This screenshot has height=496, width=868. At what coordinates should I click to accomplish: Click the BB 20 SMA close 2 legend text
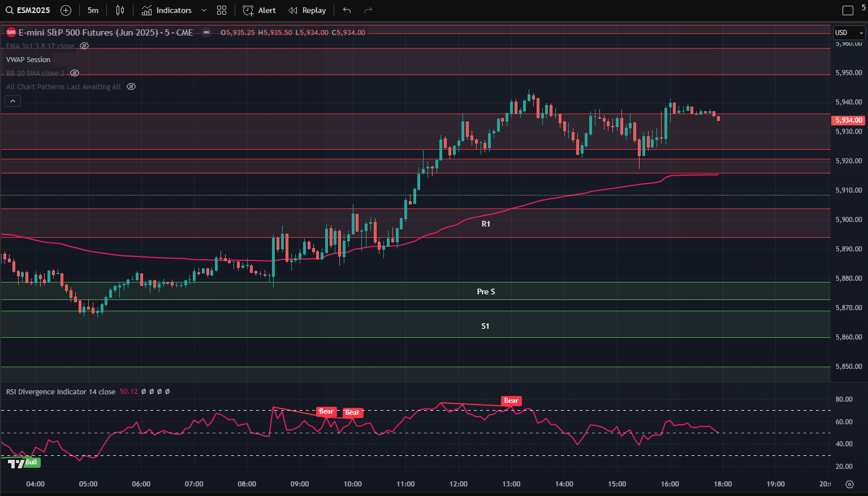pos(35,73)
